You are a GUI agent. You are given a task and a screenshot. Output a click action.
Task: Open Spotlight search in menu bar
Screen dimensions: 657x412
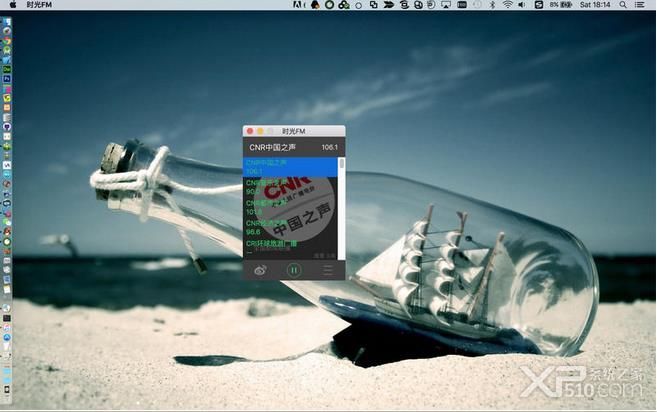tap(623, 5)
